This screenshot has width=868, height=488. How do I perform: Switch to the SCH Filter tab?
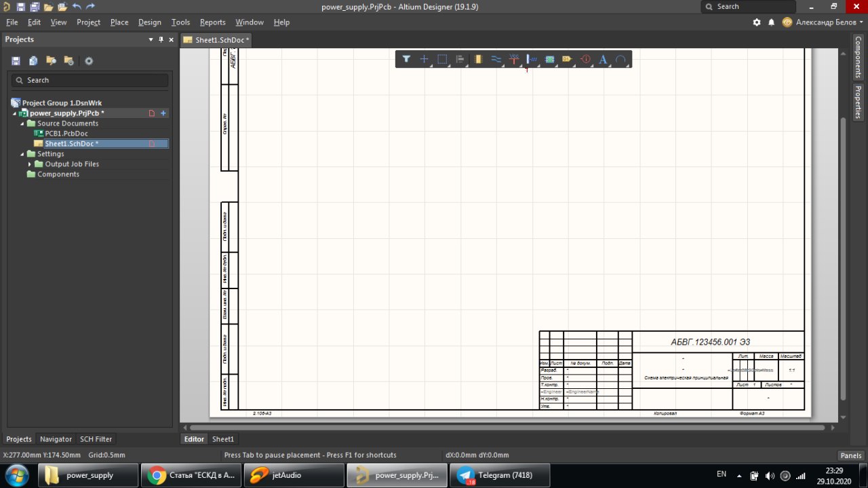[96, 439]
